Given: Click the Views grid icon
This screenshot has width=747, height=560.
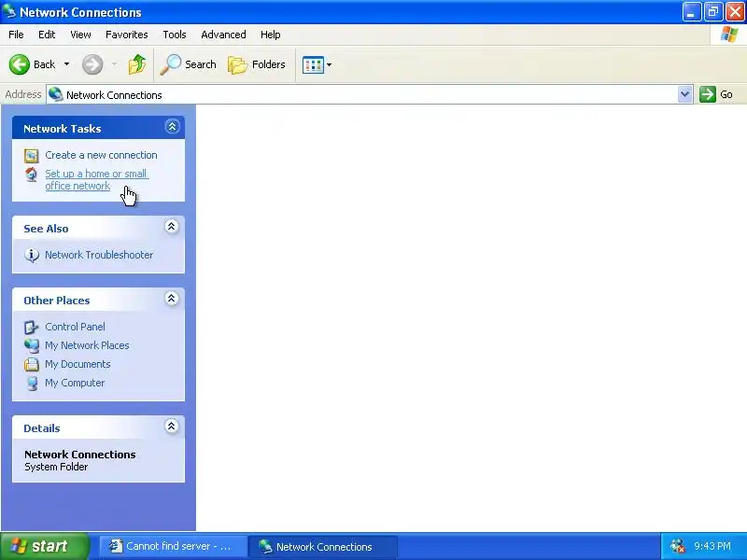Looking at the screenshot, I should (313, 64).
